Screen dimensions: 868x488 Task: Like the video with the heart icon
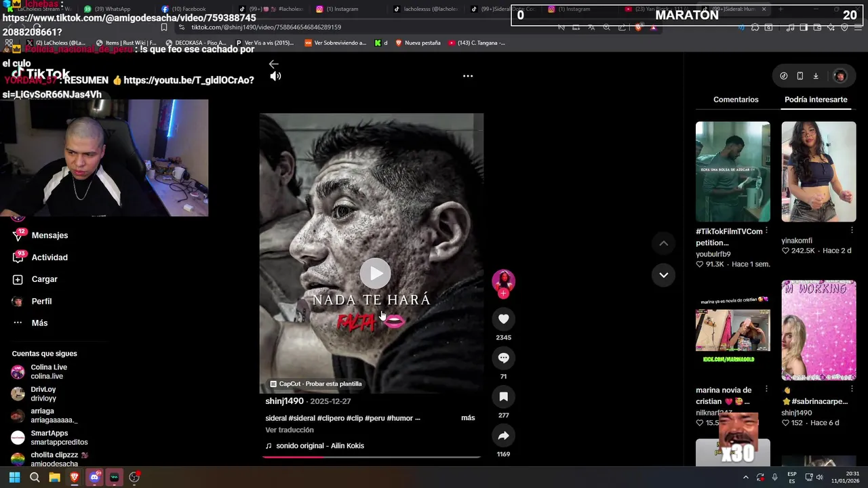point(503,319)
